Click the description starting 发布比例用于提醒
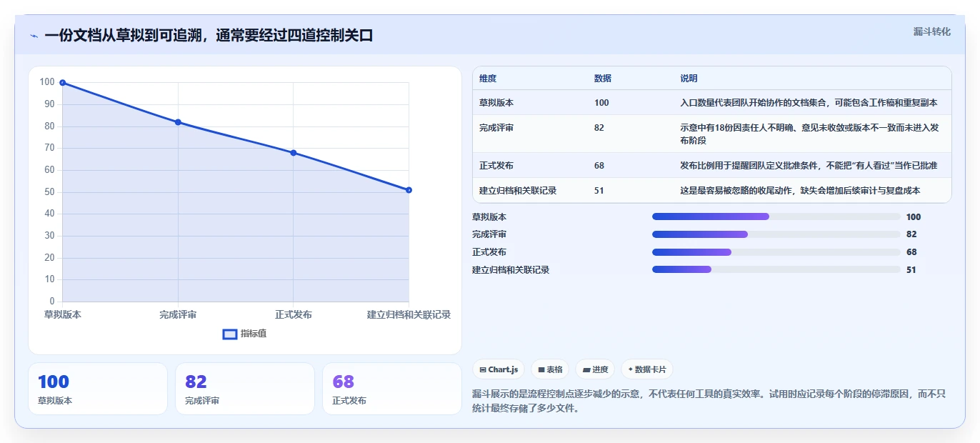This screenshot has width=980, height=443. tap(809, 166)
